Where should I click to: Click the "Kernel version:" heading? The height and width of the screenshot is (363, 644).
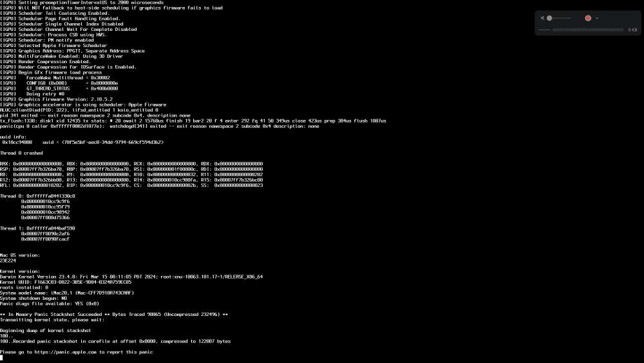(20, 271)
